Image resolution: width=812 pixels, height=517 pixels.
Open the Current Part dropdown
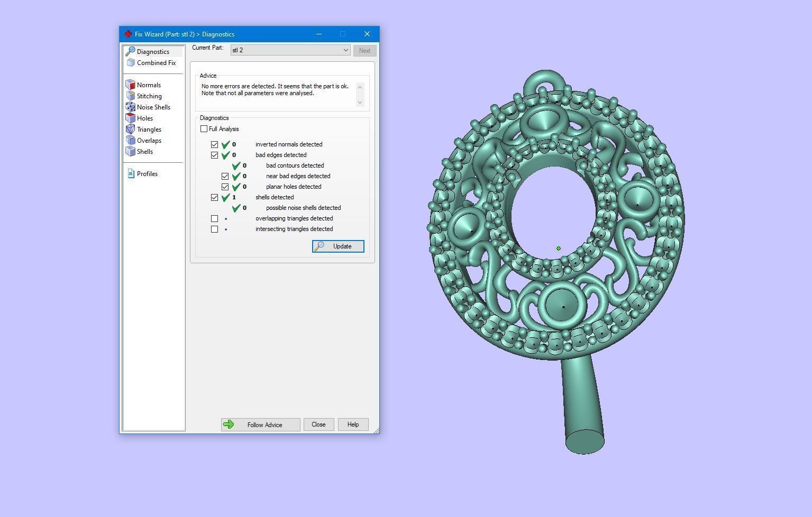(x=290, y=50)
